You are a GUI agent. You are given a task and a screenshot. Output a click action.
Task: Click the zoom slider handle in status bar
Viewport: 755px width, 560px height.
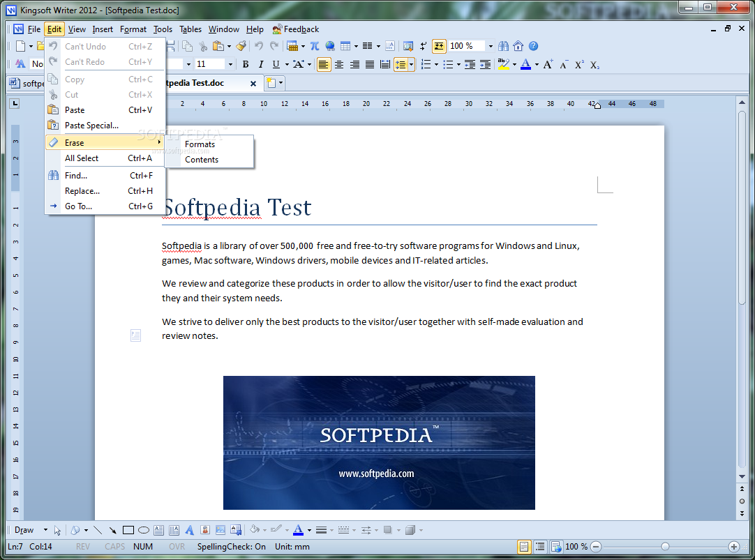click(x=665, y=547)
